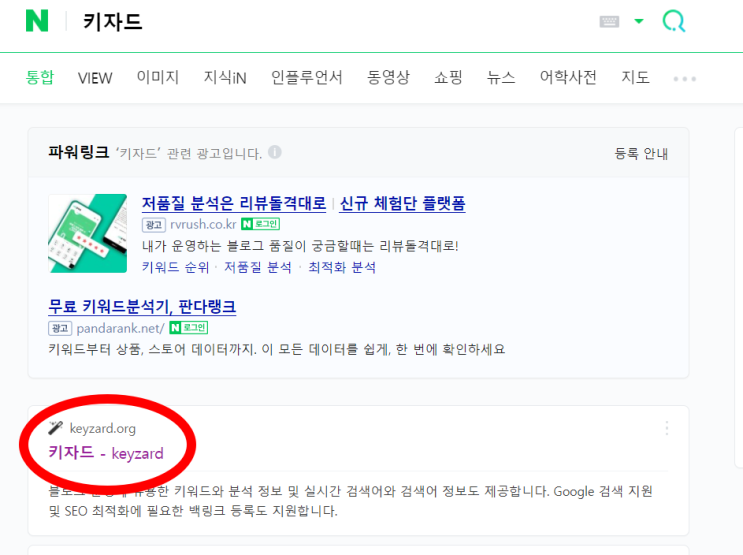Image resolution: width=743 pixels, height=555 pixels.
Task: Expand the search suggestions dropdown arrow
Action: pos(639,21)
